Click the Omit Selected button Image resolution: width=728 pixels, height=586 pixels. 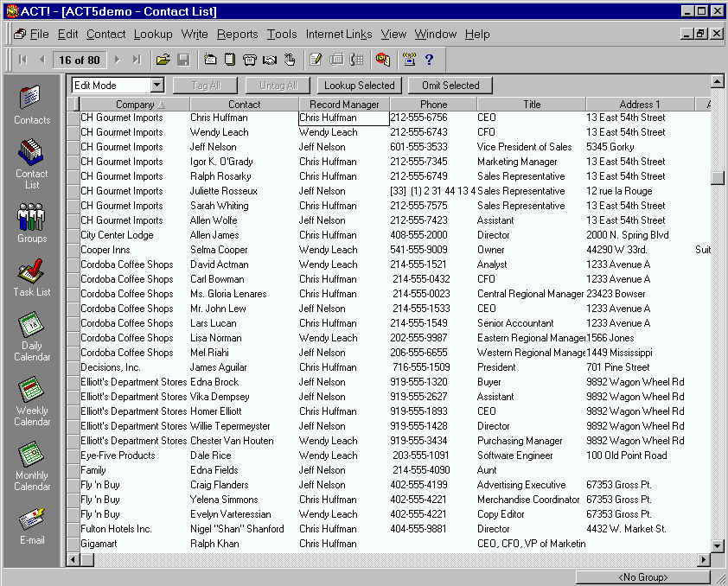(x=450, y=86)
